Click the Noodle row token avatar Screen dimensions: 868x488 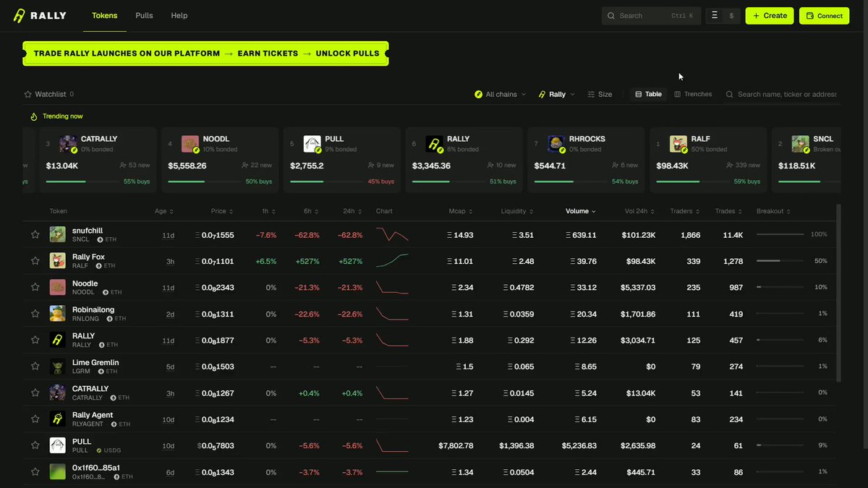pyautogui.click(x=58, y=287)
